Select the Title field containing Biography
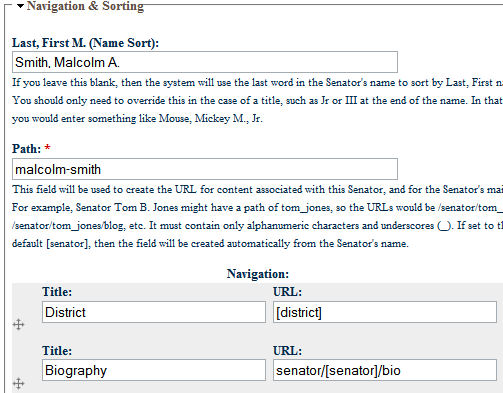Image resolution: width=503 pixels, height=393 pixels. pos(154,370)
